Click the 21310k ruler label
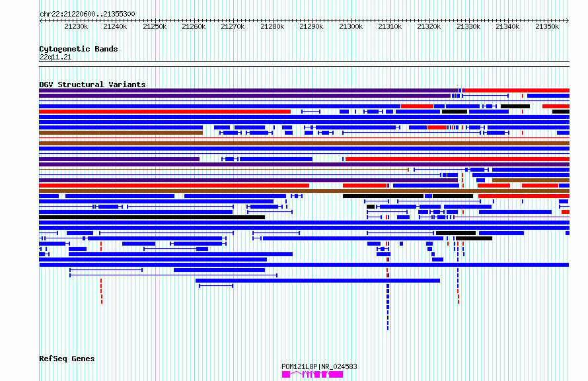This screenshot has height=381, width=588. point(390,26)
